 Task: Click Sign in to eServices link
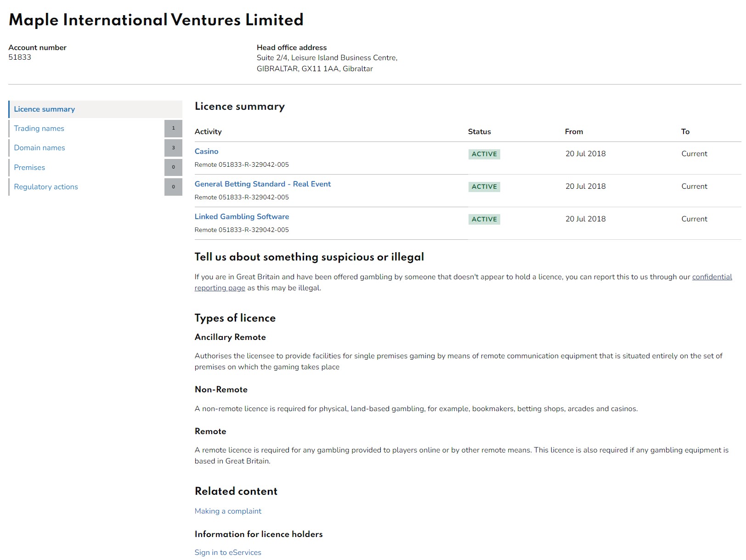pos(228,553)
